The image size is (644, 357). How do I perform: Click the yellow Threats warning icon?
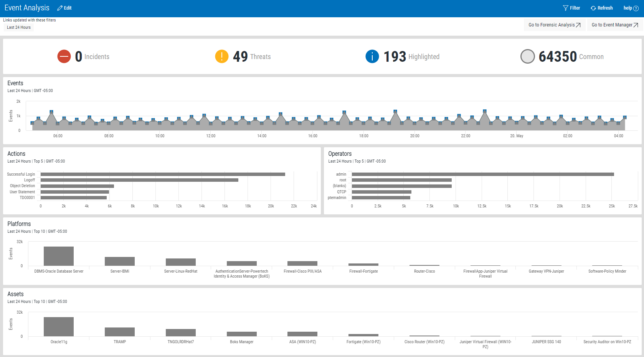click(221, 56)
